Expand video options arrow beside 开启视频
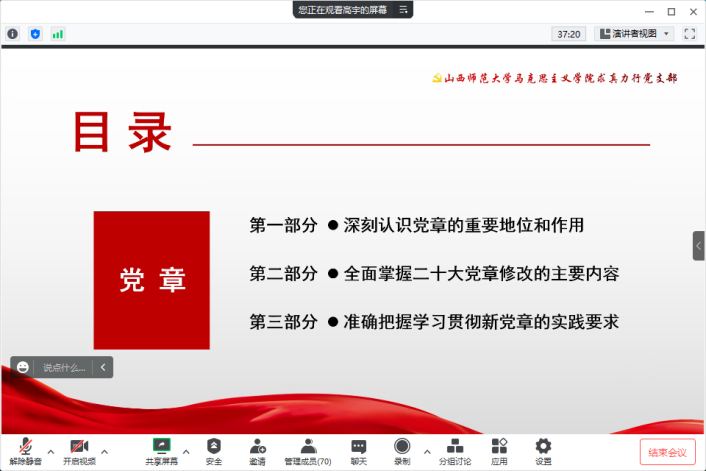This screenshot has width=706, height=471. (x=105, y=451)
